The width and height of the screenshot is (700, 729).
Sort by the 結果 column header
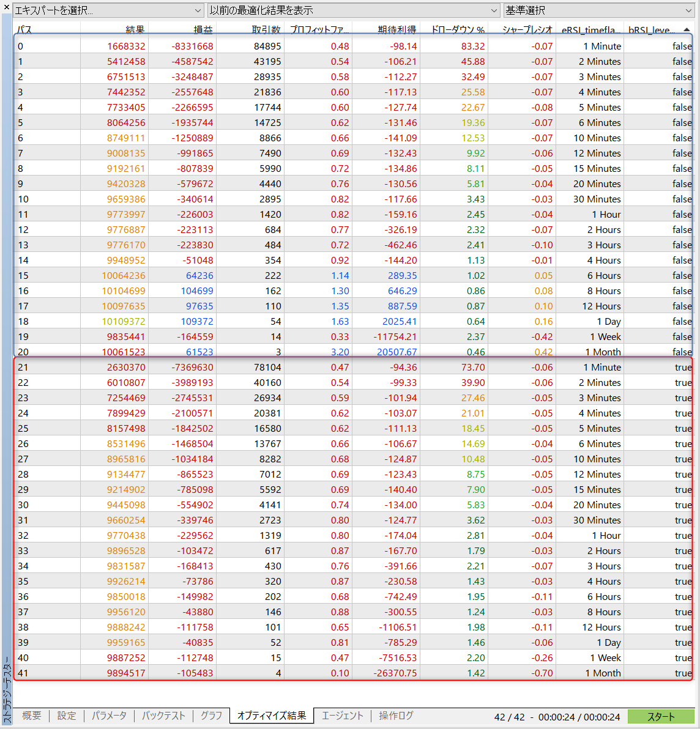[135, 30]
